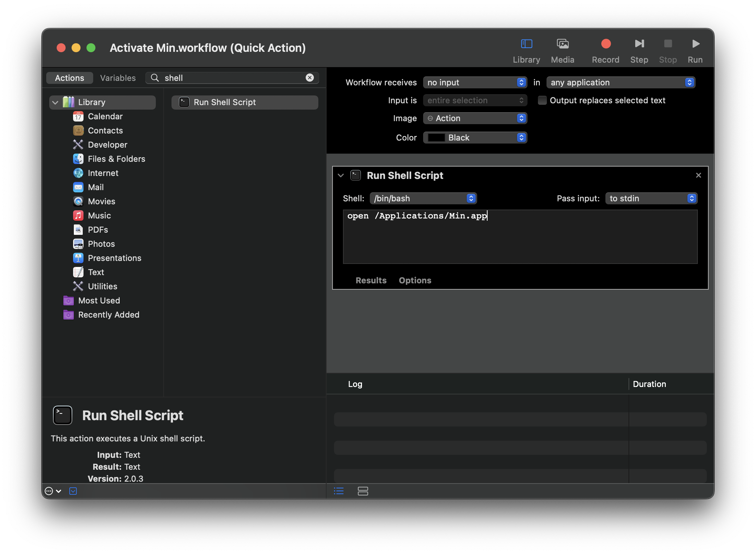
Task: Open the Media browser icon
Action: click(562, 44)
